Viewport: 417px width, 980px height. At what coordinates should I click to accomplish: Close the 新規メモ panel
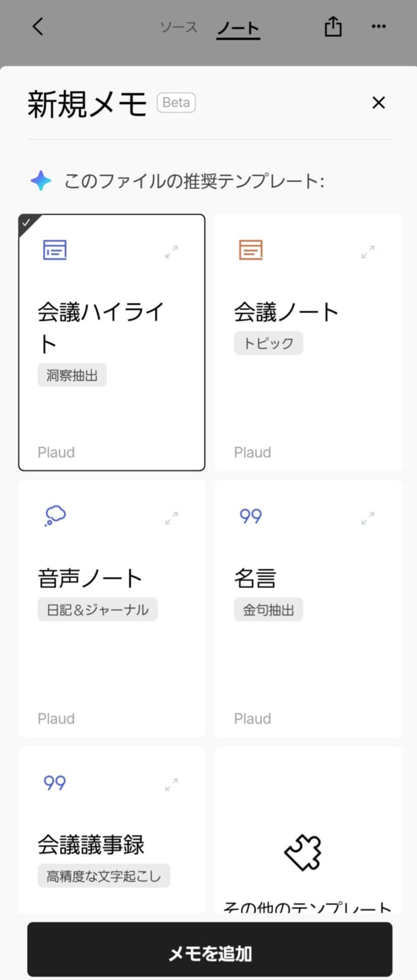pos(378,103)
